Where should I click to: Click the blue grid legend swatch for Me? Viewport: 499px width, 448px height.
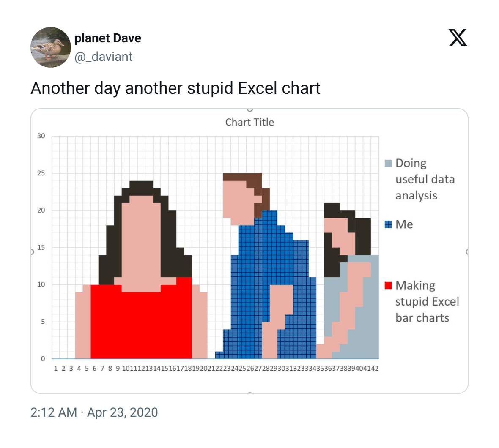pos(388,224)
